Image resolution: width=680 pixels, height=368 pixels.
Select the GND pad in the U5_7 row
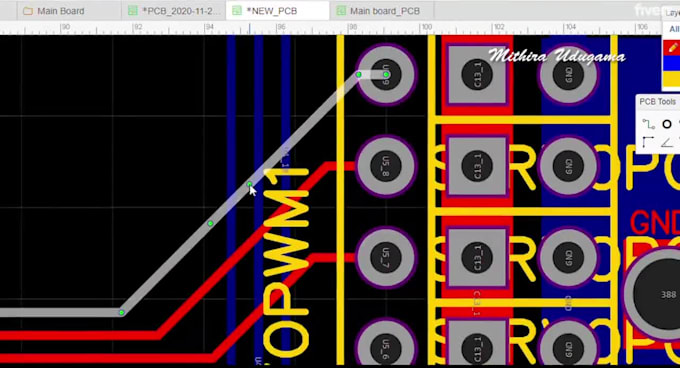tap(569, 258)
